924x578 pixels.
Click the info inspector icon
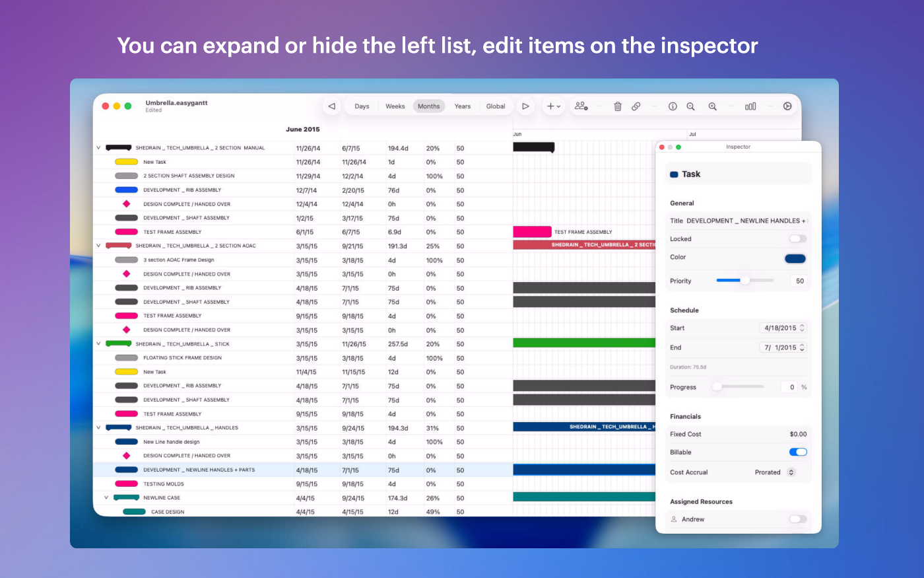[x=673, y=106]
